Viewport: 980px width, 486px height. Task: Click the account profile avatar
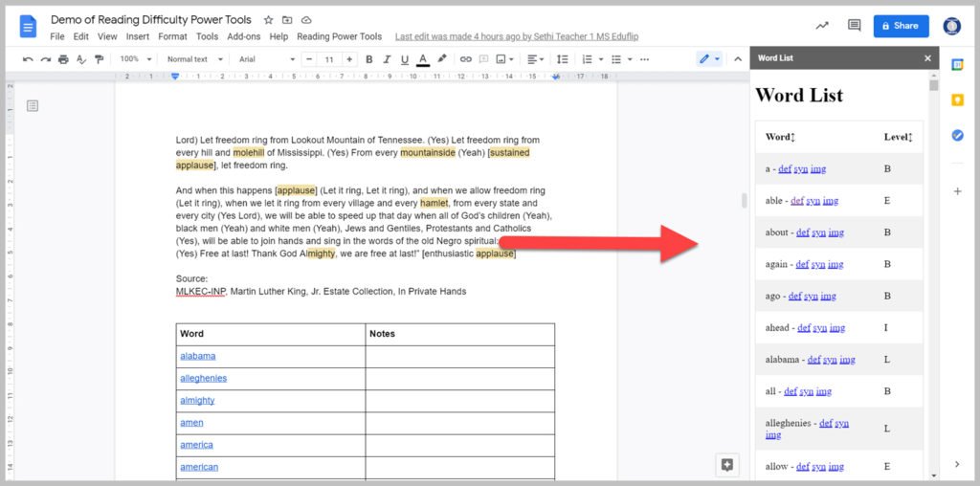coord(951,26)
